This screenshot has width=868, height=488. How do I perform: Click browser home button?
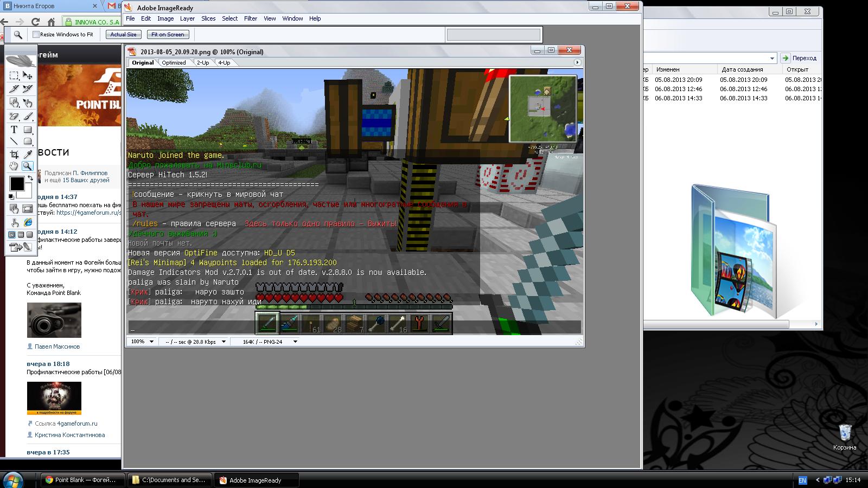pos(51,22)
